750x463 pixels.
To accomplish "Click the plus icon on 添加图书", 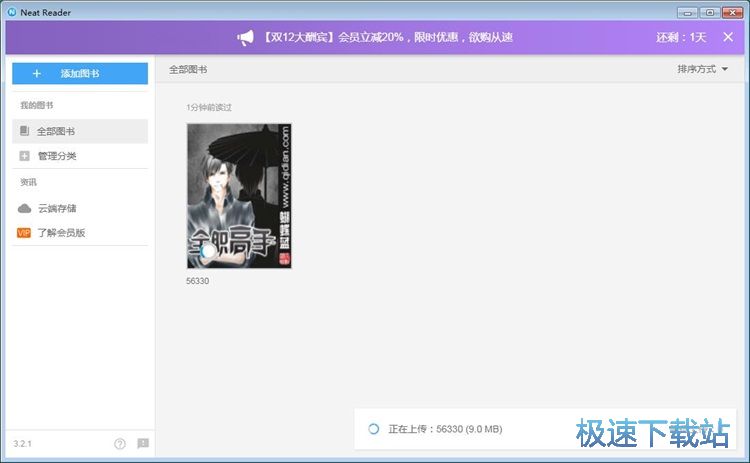I will (37, 74).
